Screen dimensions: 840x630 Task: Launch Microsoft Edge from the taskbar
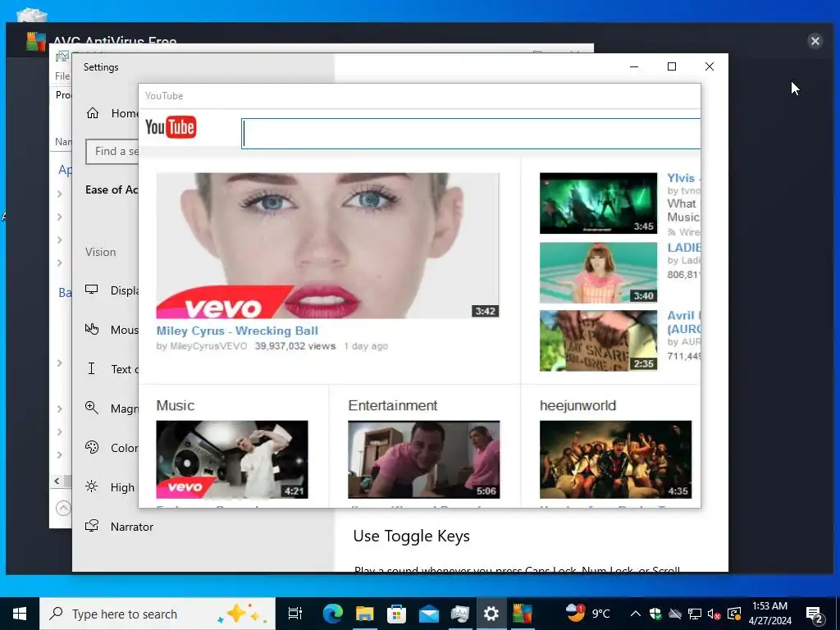click(x=333, y=614)
